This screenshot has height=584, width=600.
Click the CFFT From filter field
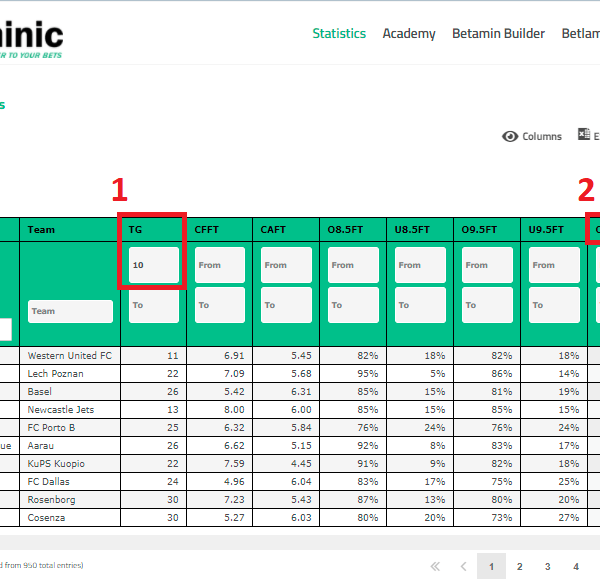click(220, 265)
